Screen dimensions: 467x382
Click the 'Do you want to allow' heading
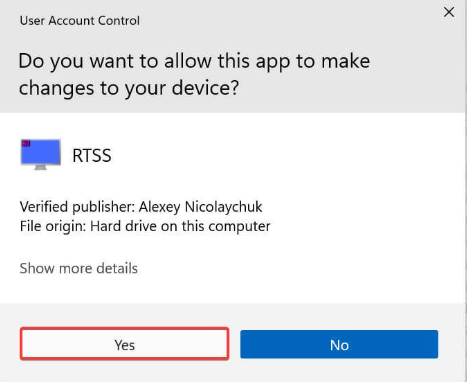[194, 74]
